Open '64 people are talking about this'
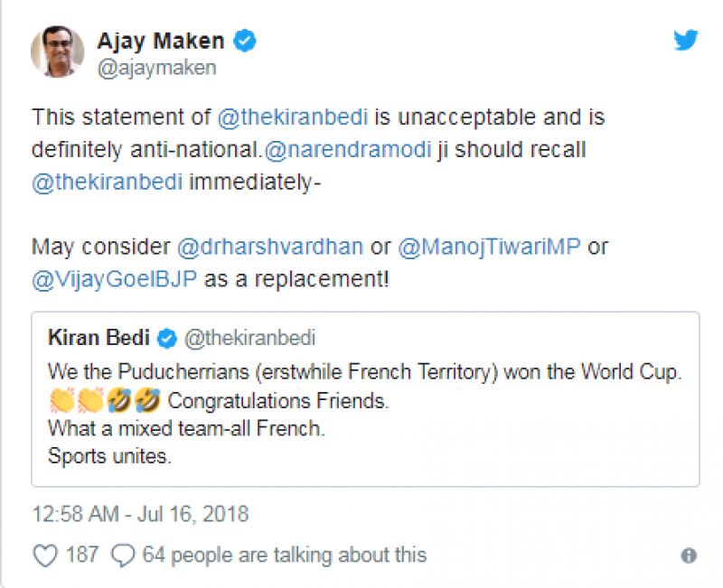This screenshot has width=723, height=588. [x=284, y=555]
